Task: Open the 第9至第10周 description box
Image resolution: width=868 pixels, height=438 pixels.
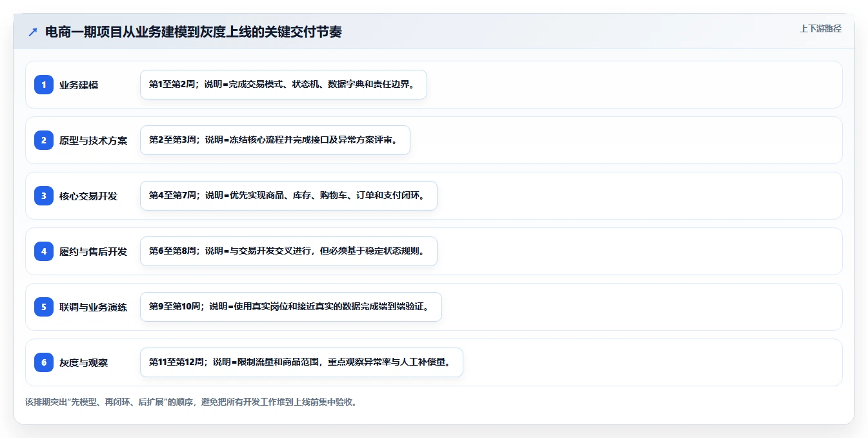Action: tap(291, 307)
